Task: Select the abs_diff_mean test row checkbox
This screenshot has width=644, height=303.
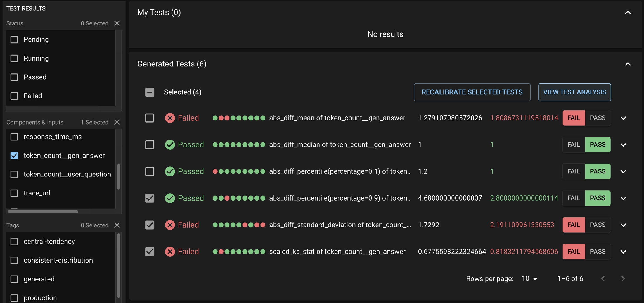Action: pos(150,118)
